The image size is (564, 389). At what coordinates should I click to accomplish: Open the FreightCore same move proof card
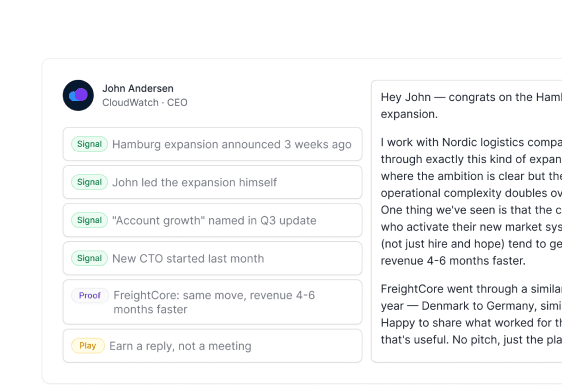click(212, 302)
